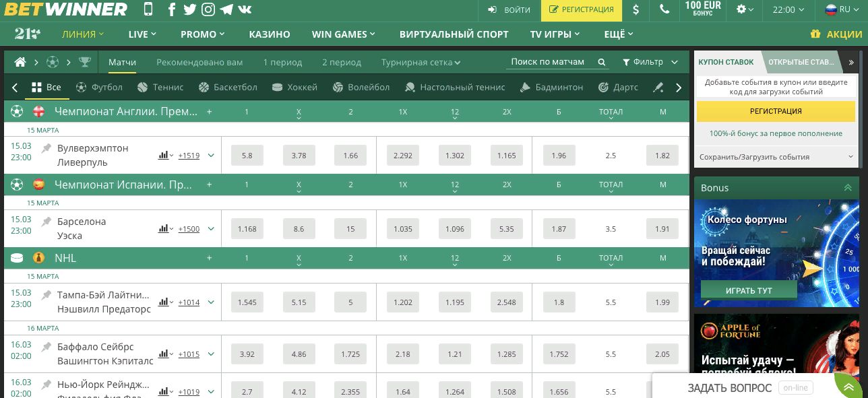Visit the Facebook page icon
The width and height of the screenshot is (868, 398).
click(x=172, y=9)
